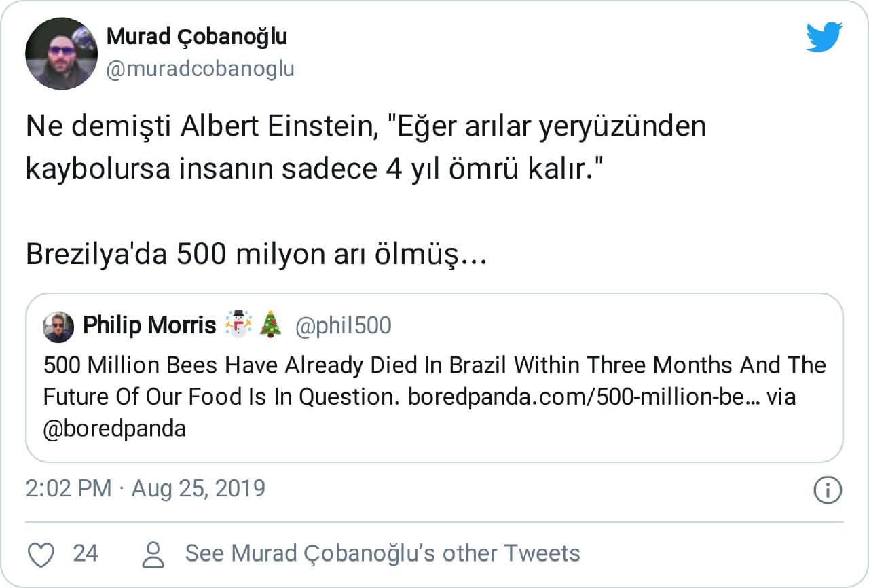Click the person icon beside other Tweets

(x=155, y=554)
